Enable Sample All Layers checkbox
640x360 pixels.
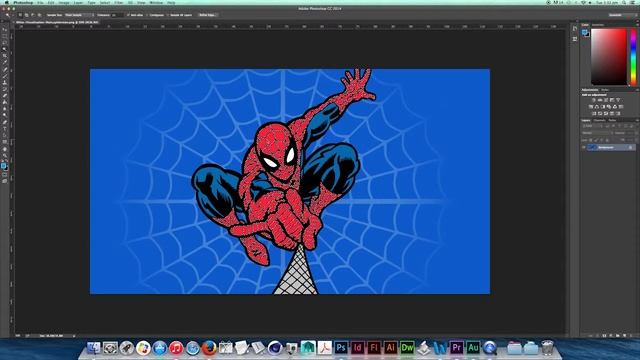pyautogui.click(x=167, y=15)
